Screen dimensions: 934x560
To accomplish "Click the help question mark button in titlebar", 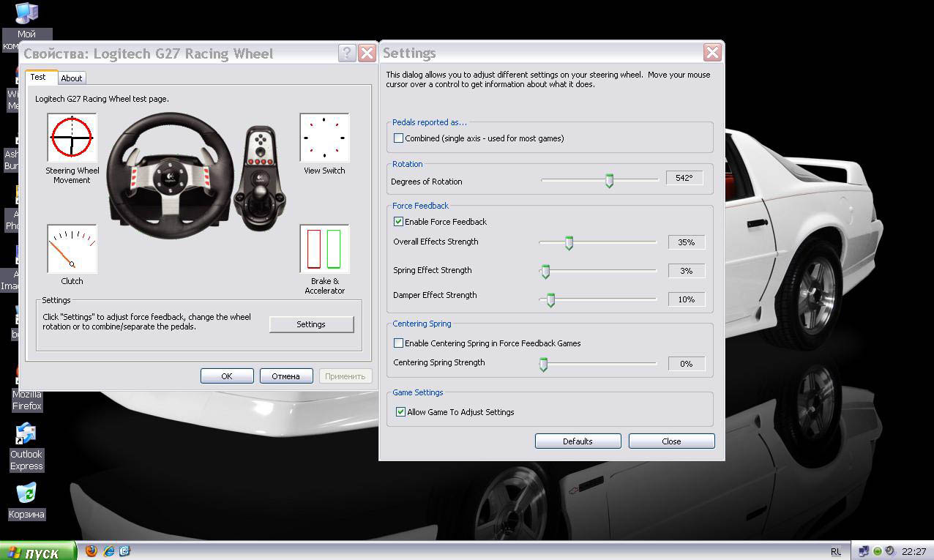I will pyautogui.click(x=347, y=53).
